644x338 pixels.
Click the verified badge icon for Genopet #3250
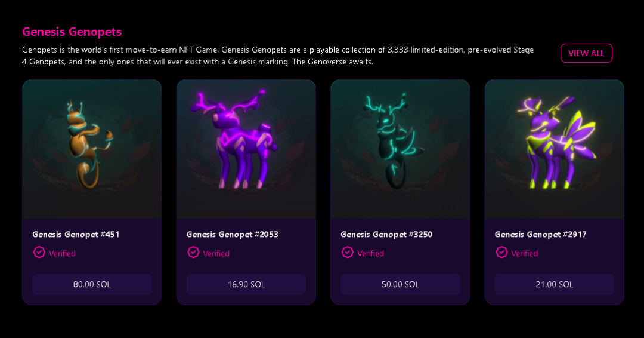347,253
